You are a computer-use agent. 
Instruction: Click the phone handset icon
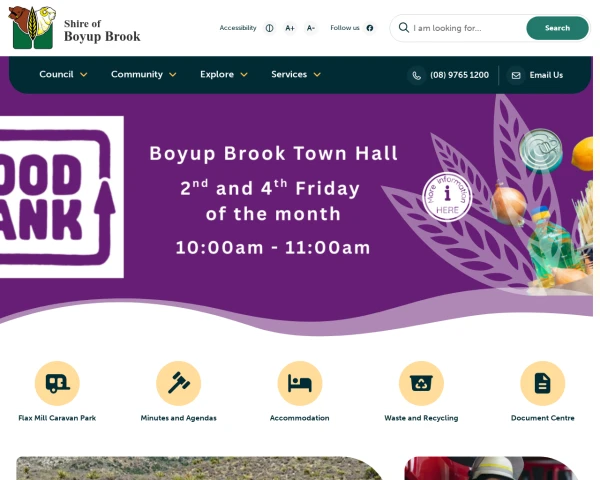tap(417, 75)
